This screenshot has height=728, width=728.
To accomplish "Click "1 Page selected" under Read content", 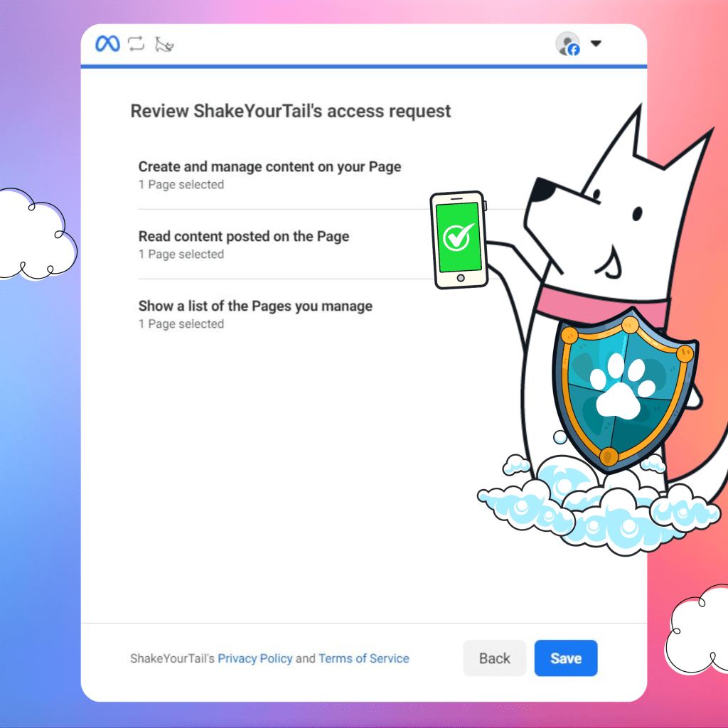I will click(181, 255).
